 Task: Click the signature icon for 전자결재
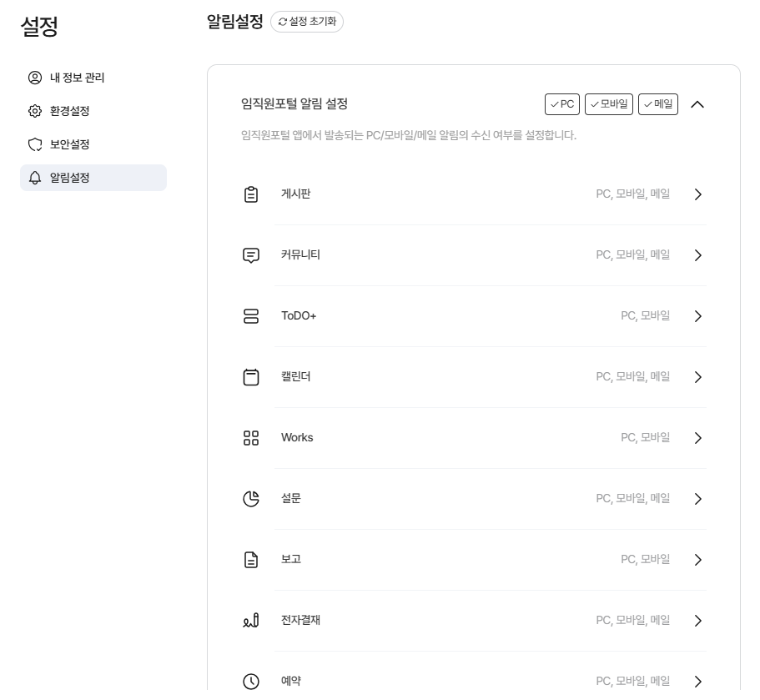251,621
